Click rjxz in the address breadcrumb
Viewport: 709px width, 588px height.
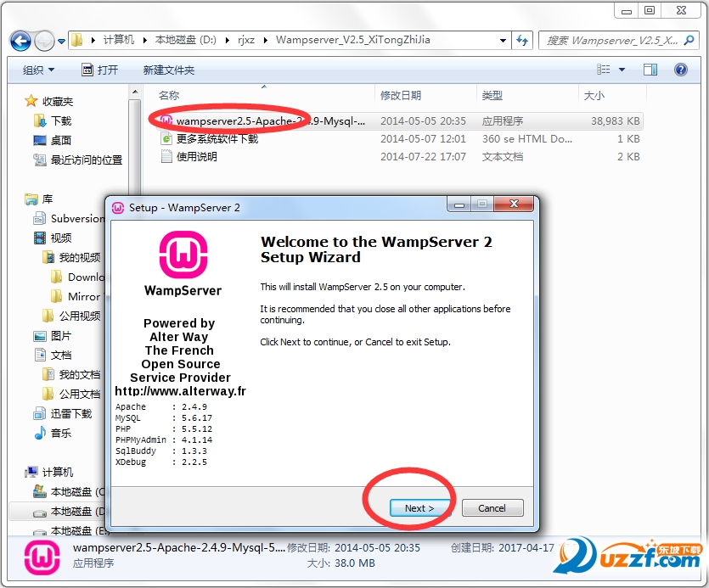[x=246, y=40]
